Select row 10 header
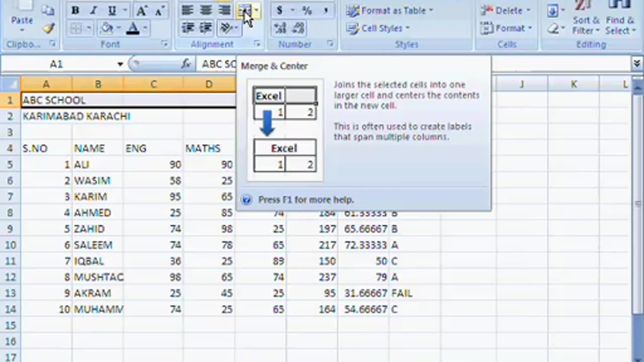 coord(10,245)
